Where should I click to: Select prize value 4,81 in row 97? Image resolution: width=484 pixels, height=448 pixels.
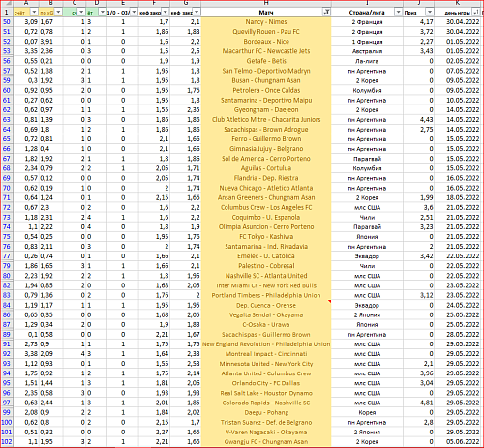click(418, 403)
